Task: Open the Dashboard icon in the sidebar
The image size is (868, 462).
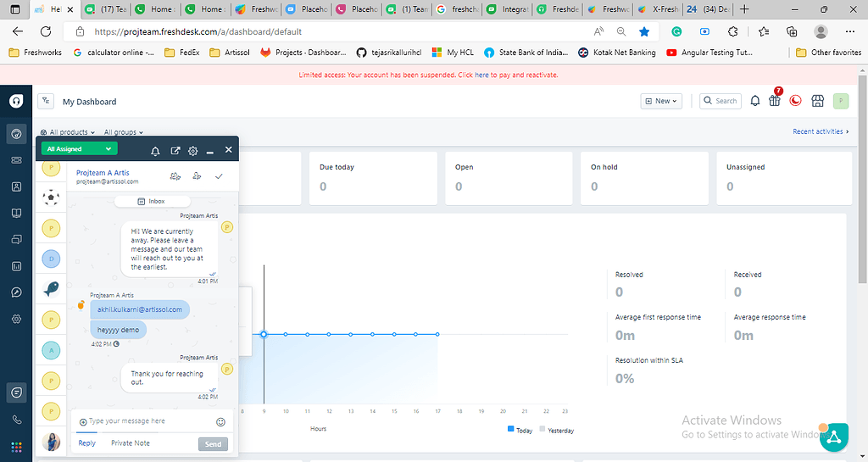Action: tap(16, 133)
